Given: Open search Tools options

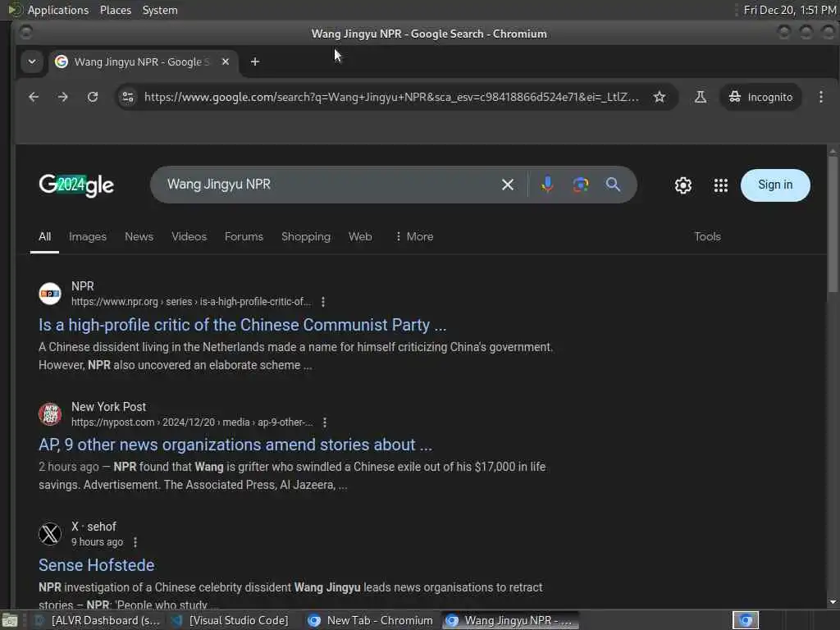Looking at the screenshot, I should pos(707,236).
